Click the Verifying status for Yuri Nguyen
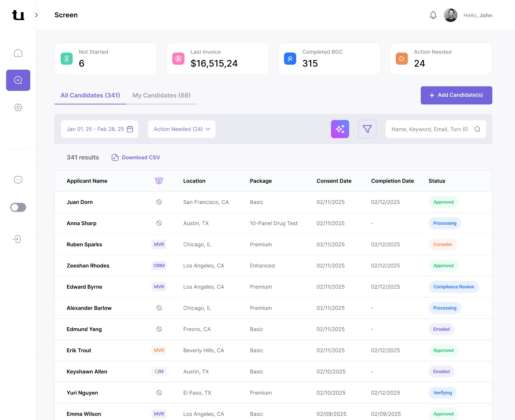 point(442,393)
